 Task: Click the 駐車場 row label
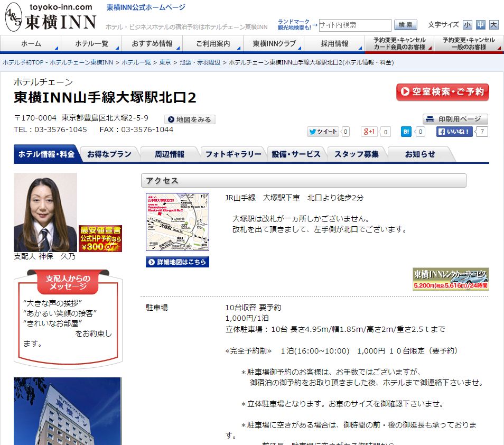tap(157, 308)
